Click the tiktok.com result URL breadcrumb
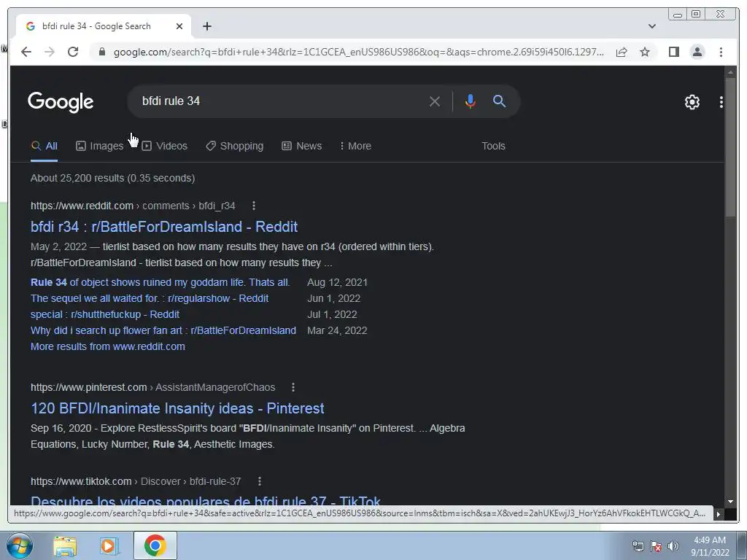The width and height of the screenshot is (747, 560). click(136, 481)
